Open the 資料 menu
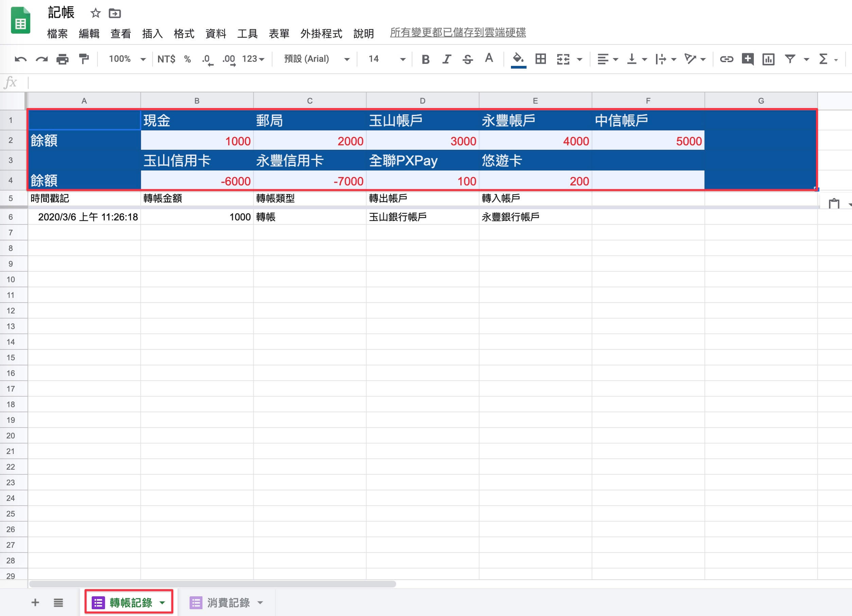The width and height of the screenshot is (852, 616). pyautogui.click(x=216, y=34)
